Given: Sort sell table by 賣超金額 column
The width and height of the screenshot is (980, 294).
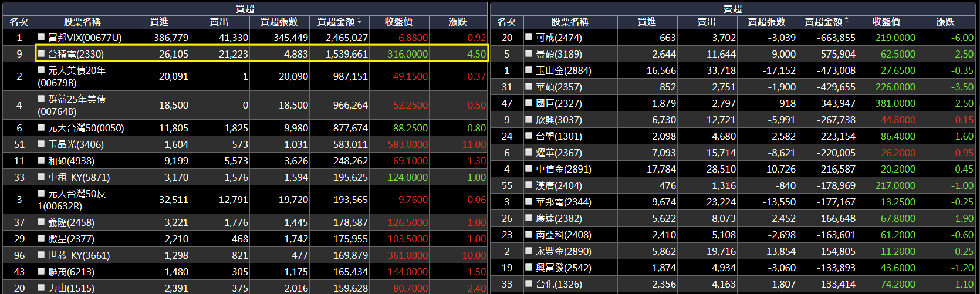Looking at the screenshot, I should 827,22.
